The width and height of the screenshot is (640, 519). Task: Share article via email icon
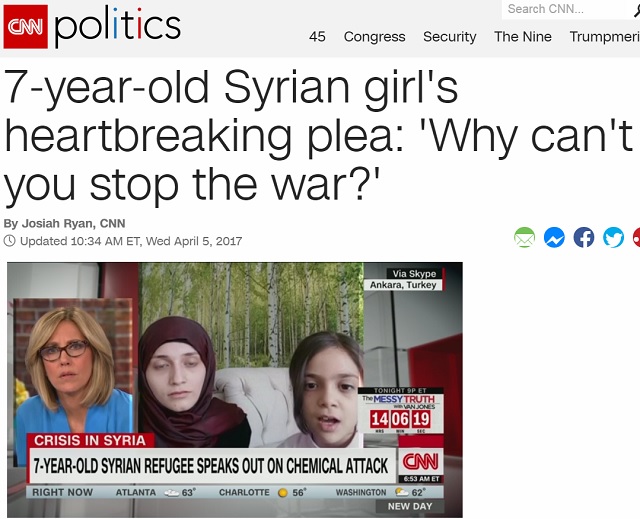[524, 237]
